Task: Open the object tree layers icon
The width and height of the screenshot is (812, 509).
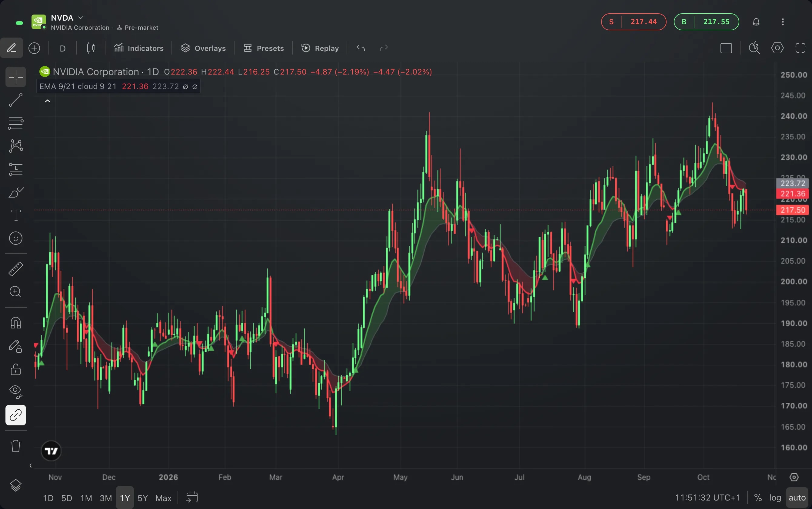Action: tap(15, 485)
